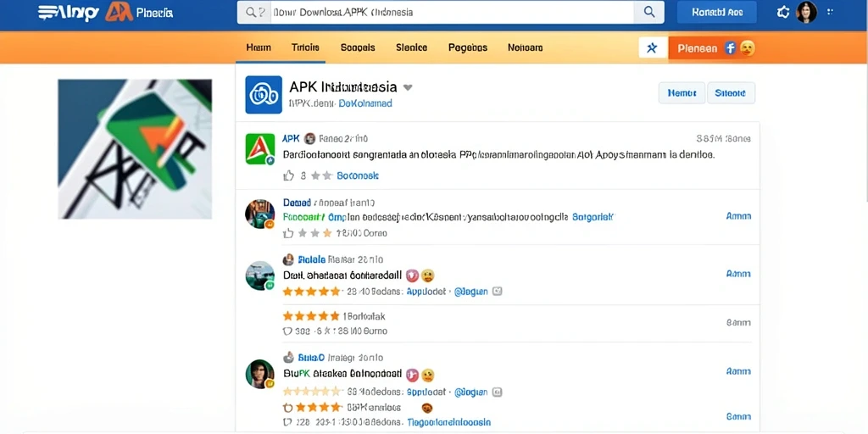Click the small square icon after @dogian in Rolale's post
868x434 pixels.
[497, 291]
